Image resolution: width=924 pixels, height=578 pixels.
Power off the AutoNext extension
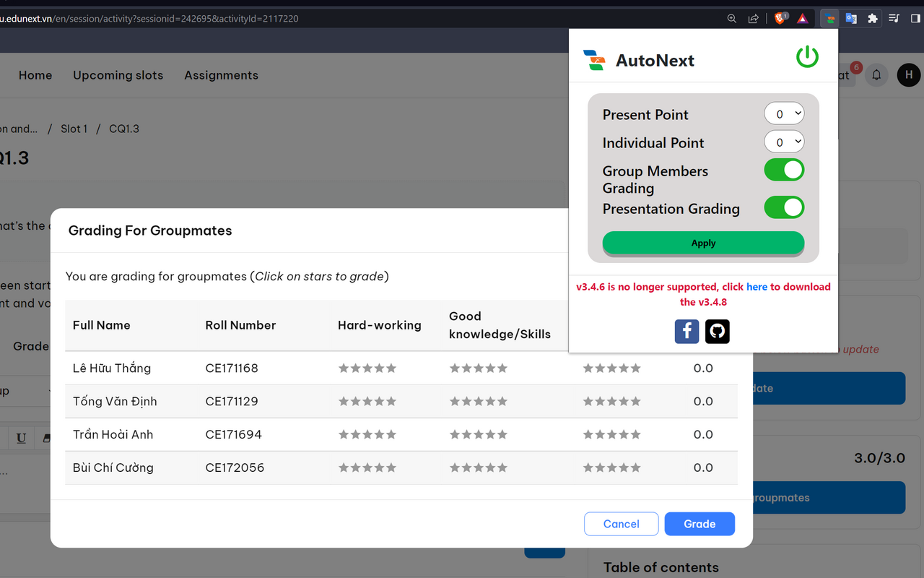pyautogui.click(x=807, y=56)
